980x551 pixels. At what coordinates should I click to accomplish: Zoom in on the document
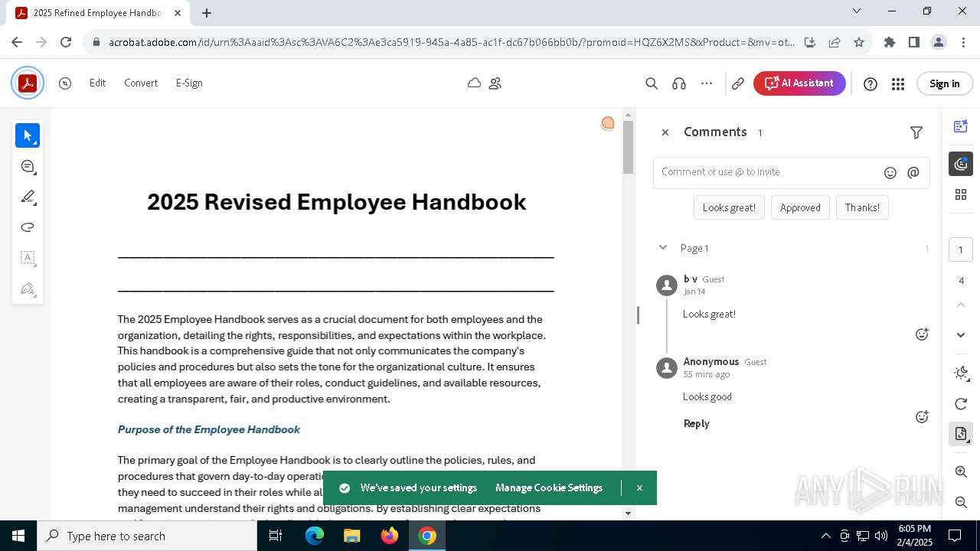pos(961,472)
